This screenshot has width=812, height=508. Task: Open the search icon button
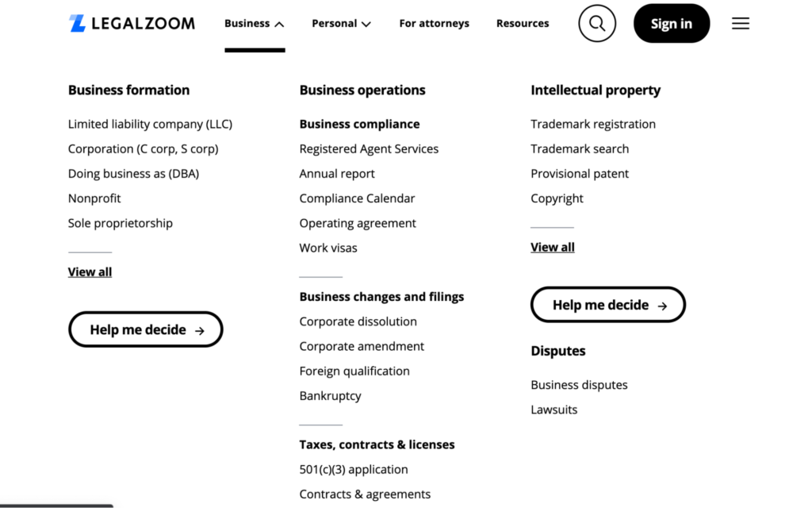click(x=597, y=24)
